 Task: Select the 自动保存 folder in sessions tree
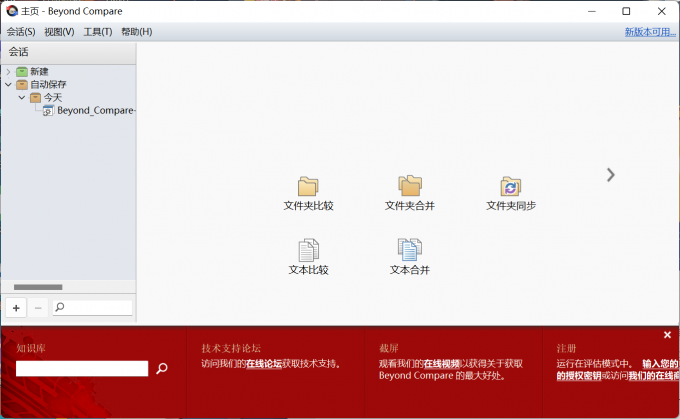[x=42, y=84]
